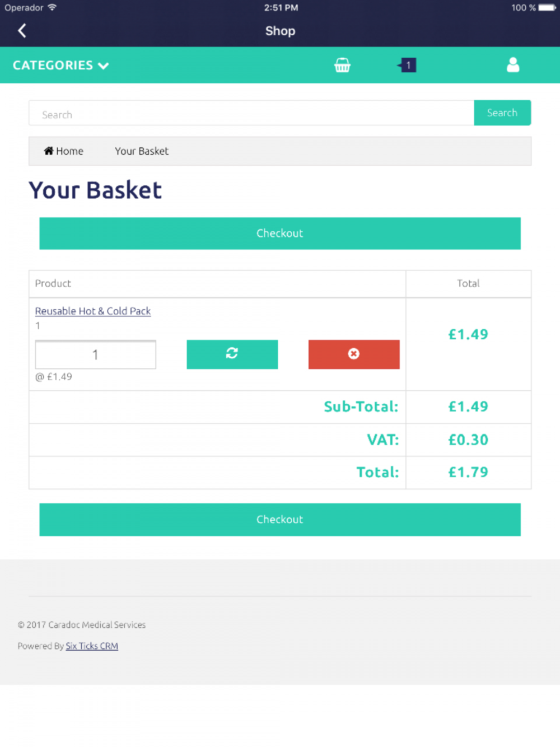Screen dimensions: 560x747
Task: Select Your Basket breadcrumb item
Action: click(142, 151)
